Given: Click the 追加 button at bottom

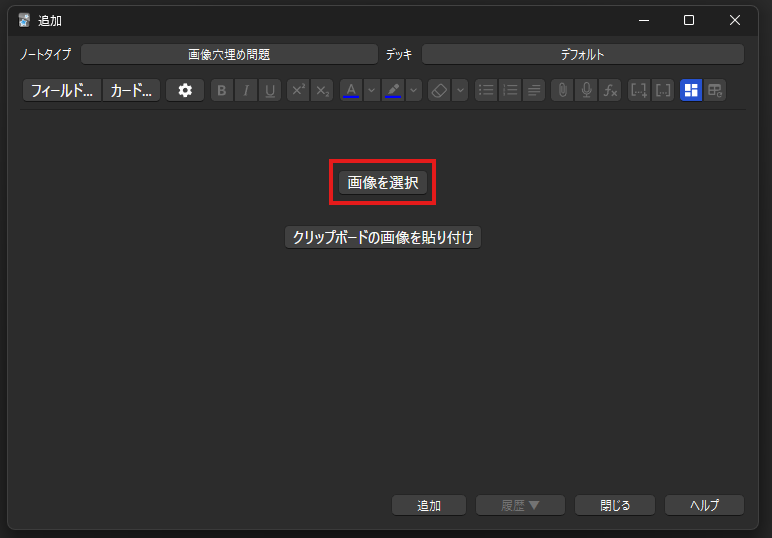Looking at the screenshot, I should coord(429,506).
